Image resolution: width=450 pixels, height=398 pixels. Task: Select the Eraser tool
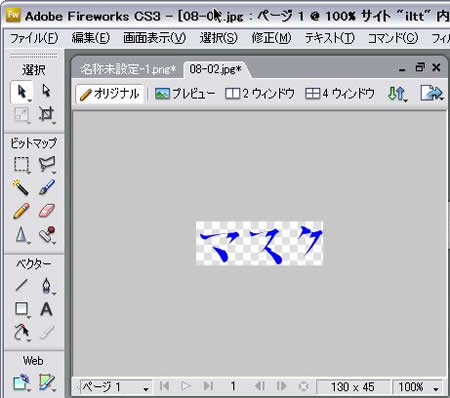[x=47, y=211]
